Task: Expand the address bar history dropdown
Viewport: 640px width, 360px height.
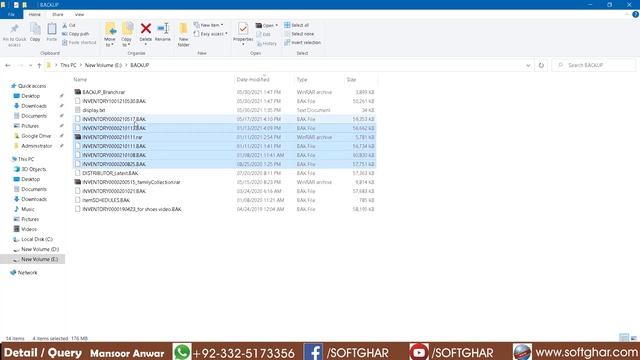Action: [x=528, y=65]
